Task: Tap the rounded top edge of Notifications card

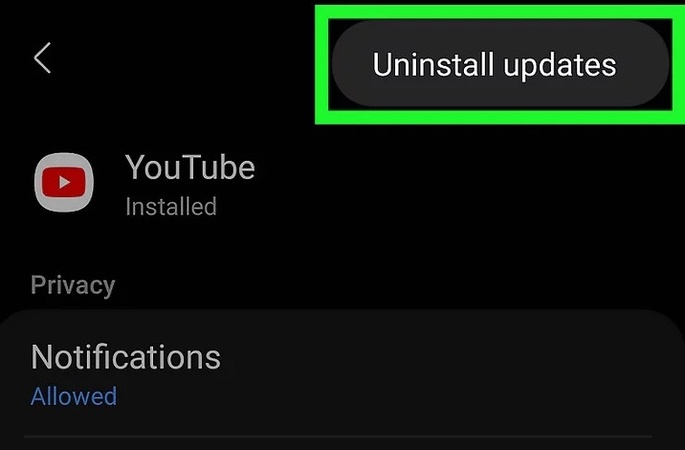Action: click(x=342, y=311)
